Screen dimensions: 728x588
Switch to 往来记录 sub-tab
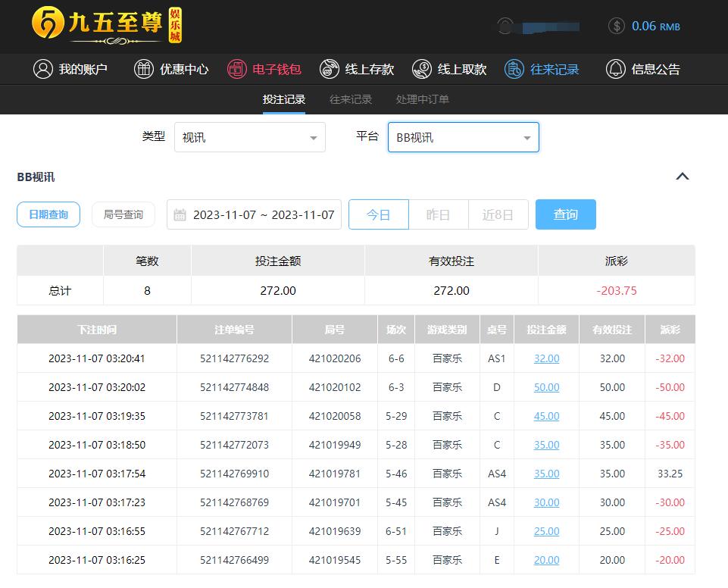point(351,99)
